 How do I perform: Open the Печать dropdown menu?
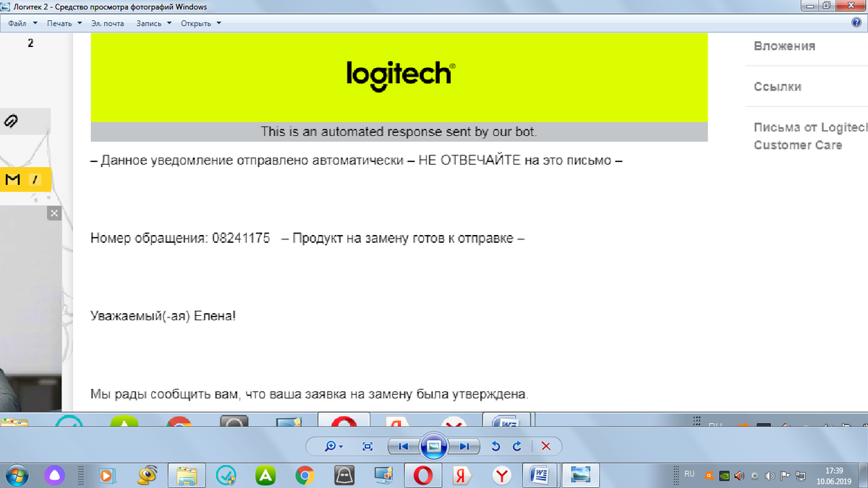(x=64, y=23)
